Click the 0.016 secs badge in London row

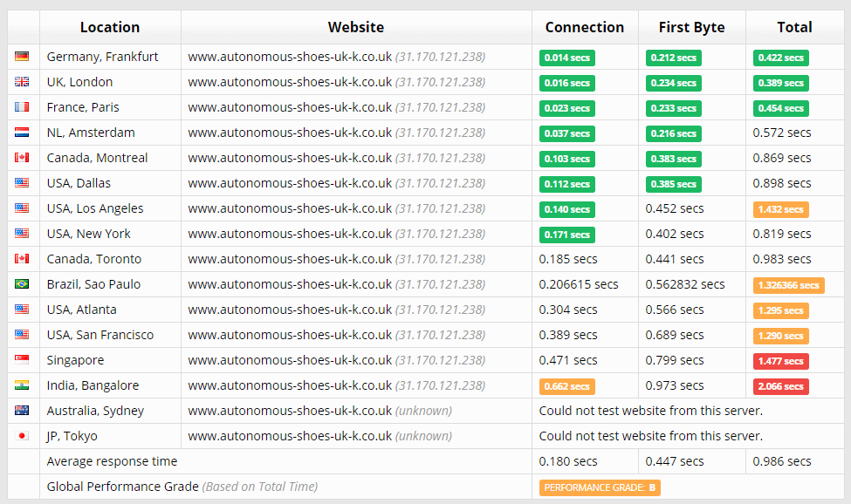click(567, 84)
